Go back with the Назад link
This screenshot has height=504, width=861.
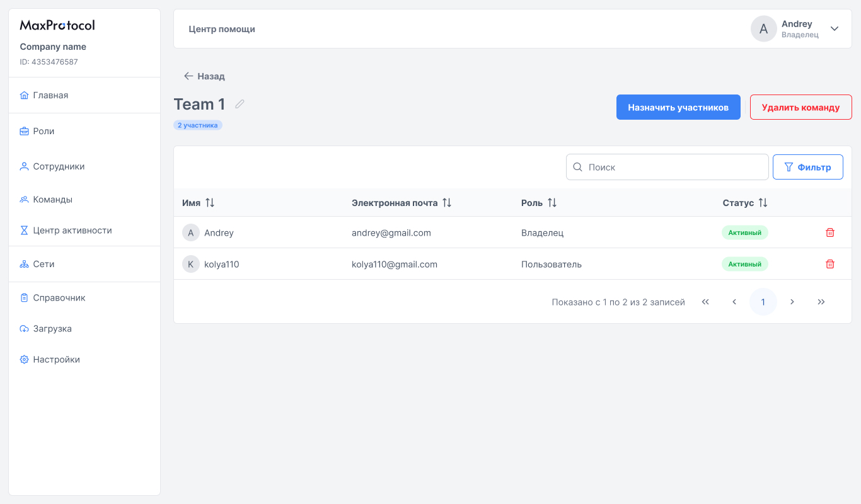[x=204, y=76]
